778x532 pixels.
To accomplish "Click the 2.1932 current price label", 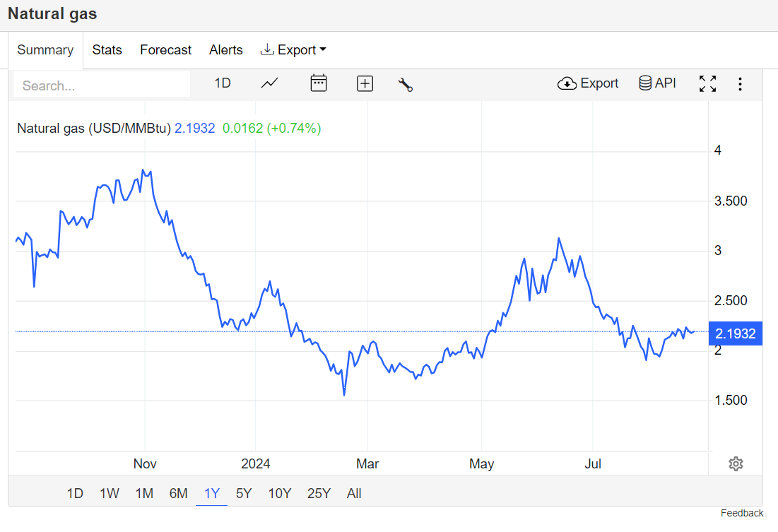I will point(736,333).
